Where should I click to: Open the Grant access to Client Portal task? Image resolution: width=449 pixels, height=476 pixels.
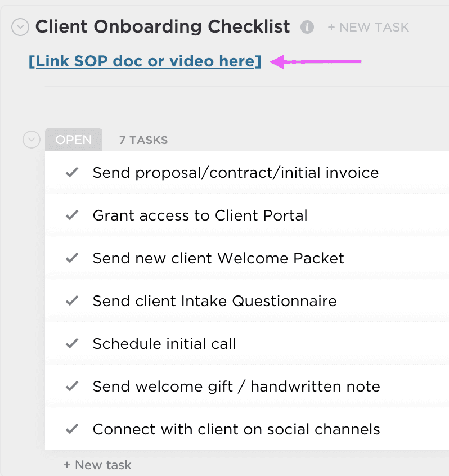click(200, 215)
